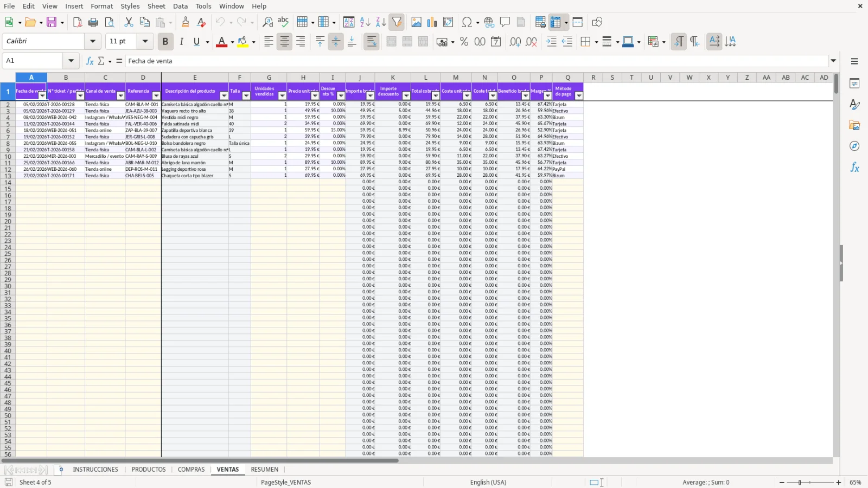Screen dimensions: 868x488
Task: Click the column E header
Action: [195, 78]
